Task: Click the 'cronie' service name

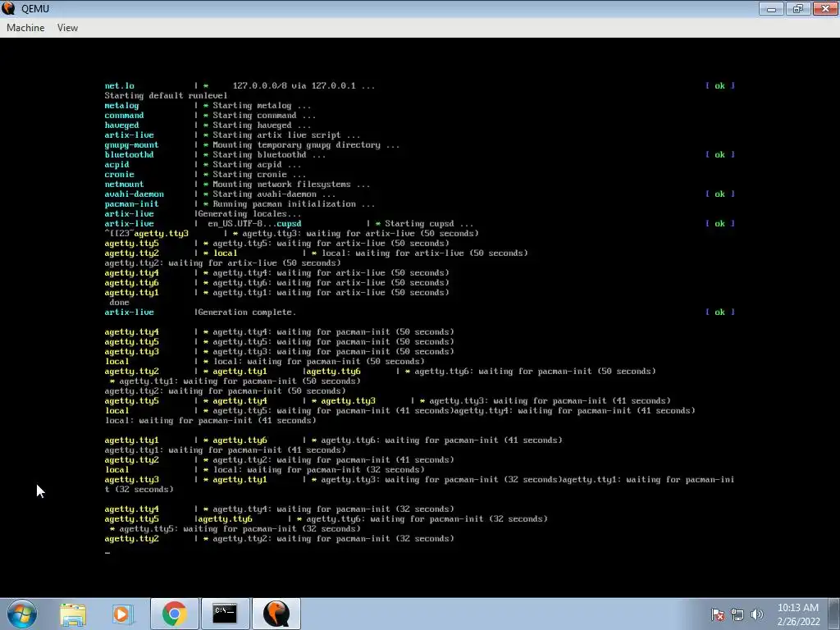Action: 120,175
